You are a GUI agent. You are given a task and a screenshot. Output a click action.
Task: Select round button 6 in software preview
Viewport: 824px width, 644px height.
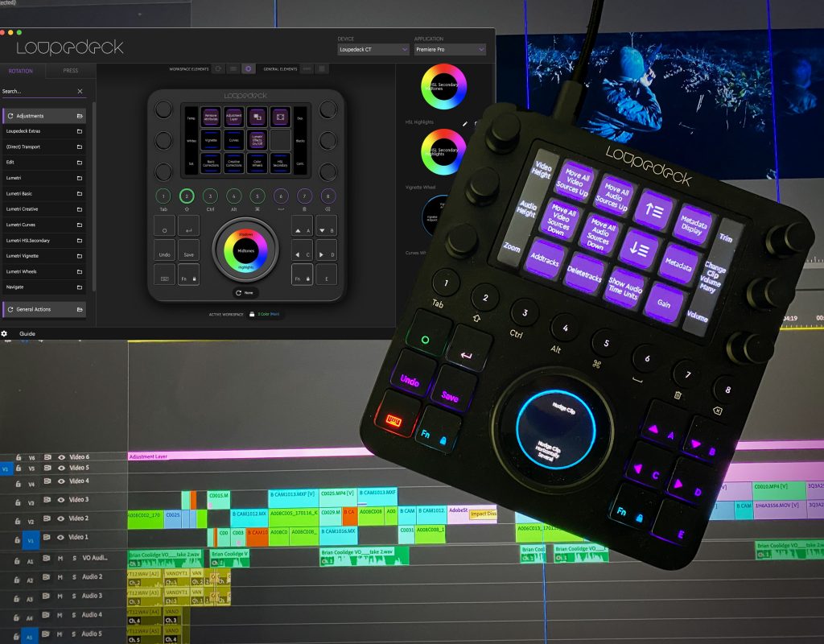[x=281, y=196]
